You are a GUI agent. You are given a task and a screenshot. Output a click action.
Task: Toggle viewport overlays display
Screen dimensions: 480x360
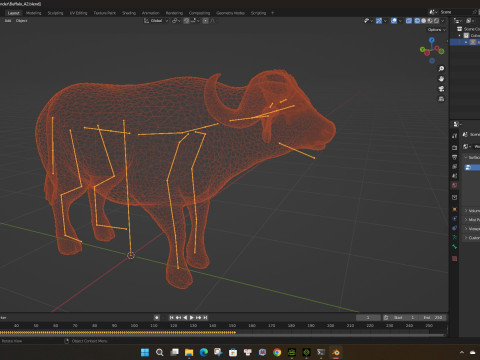point(394,21)
